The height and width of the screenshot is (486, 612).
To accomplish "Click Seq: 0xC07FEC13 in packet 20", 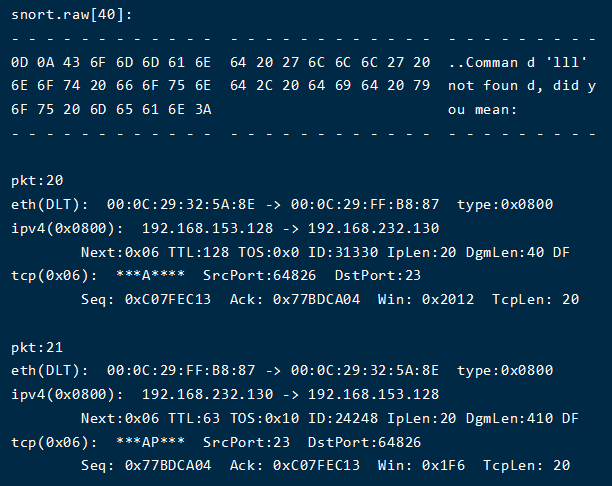I will click(146, 299).
